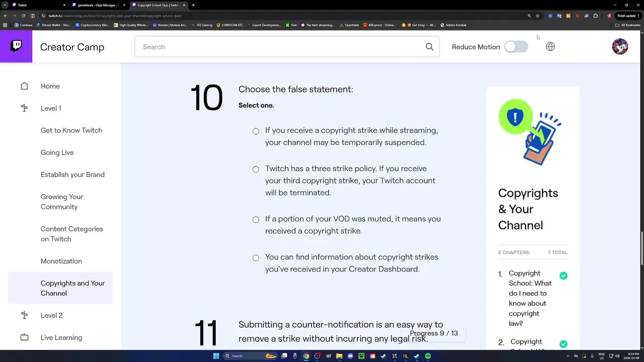Go to the Going Live section
Image resolution: width=644 pixels, height=362 pixels.
click(x=57, y=152)
